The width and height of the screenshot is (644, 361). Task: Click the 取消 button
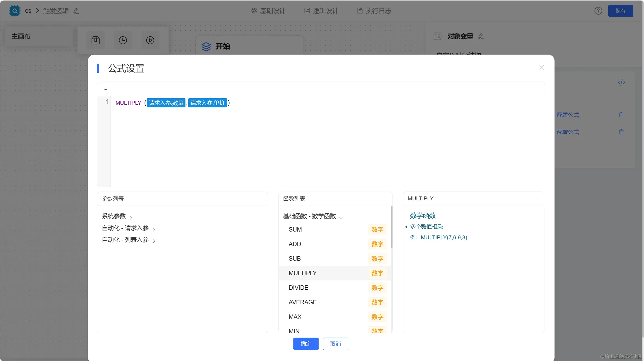(335, 344)
